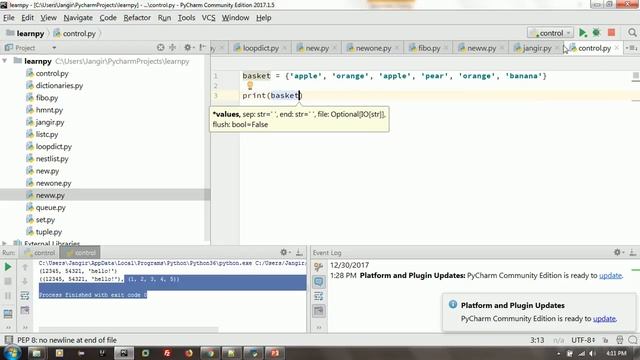Image resolution: width=640 pixels, height=360 pixels.
Task: Hide the Event Log panel
Action: (632, 253)
